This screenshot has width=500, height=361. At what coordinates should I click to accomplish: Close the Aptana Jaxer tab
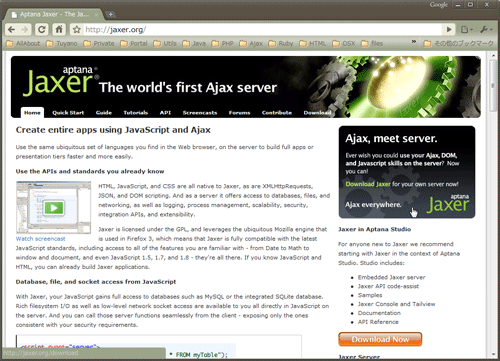pos(96,15)
